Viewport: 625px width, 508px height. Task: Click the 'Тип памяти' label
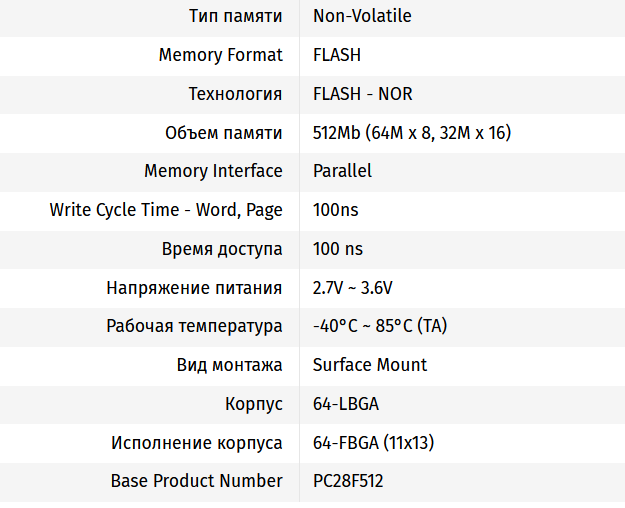pyautogui.click(x=235, y=16)
